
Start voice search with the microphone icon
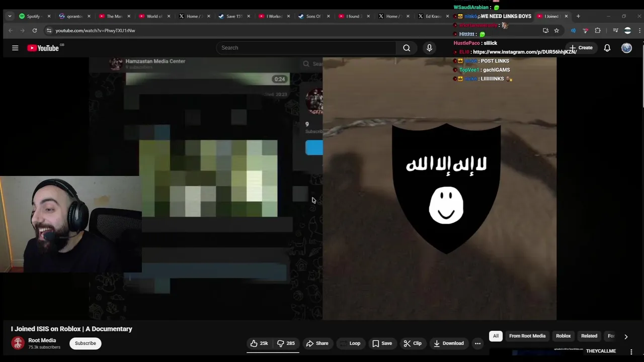pos(429,48)
